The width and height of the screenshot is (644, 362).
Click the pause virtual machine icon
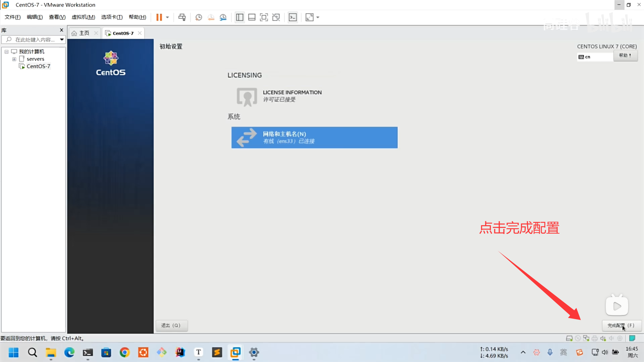(x=159, y=17)
